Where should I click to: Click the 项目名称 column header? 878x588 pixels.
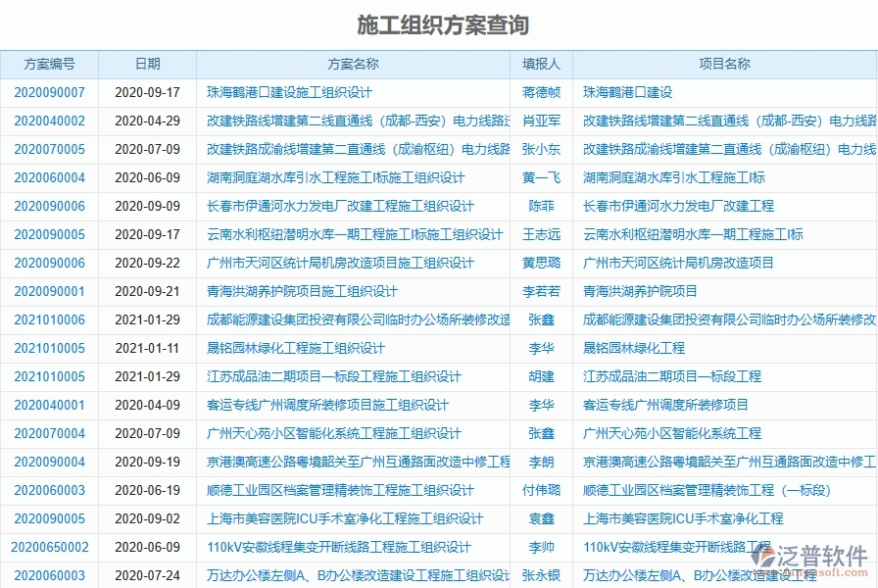coord(725,64)
